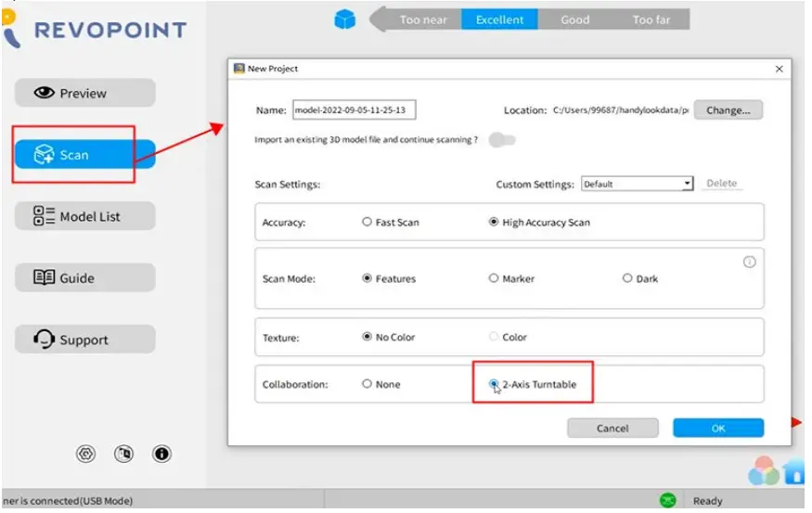Confirm new project with OK button
This screenshot has height=513, width=812.
(x=718, y=428)
